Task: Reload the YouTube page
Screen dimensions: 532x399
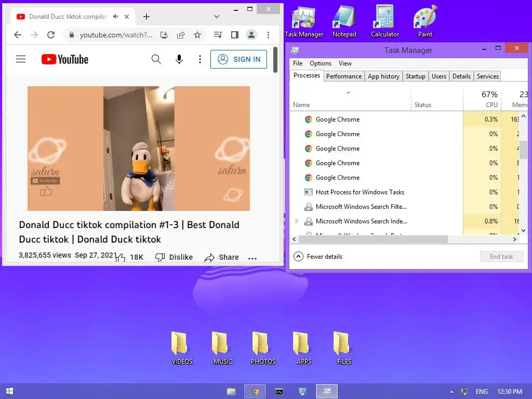Action: 51,35
